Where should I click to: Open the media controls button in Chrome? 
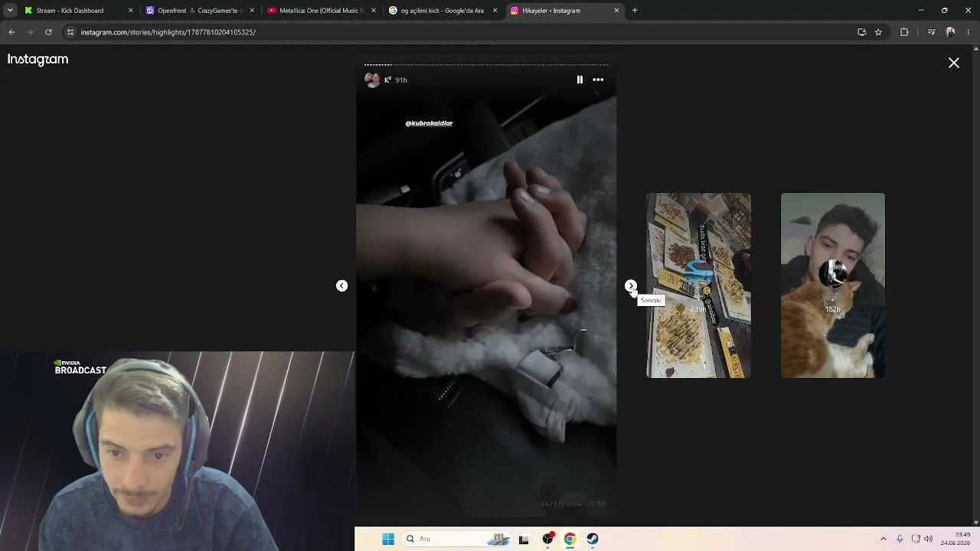(x=931, y=32)
